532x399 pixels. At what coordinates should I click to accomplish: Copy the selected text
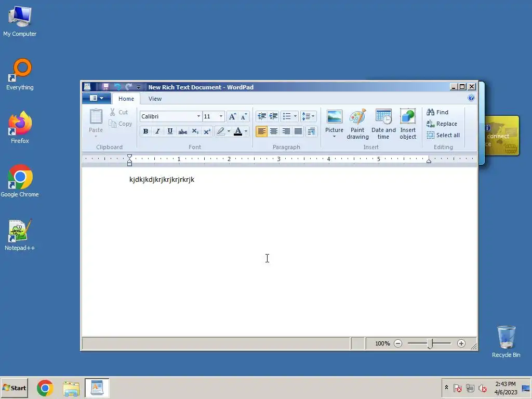[121, 124]
